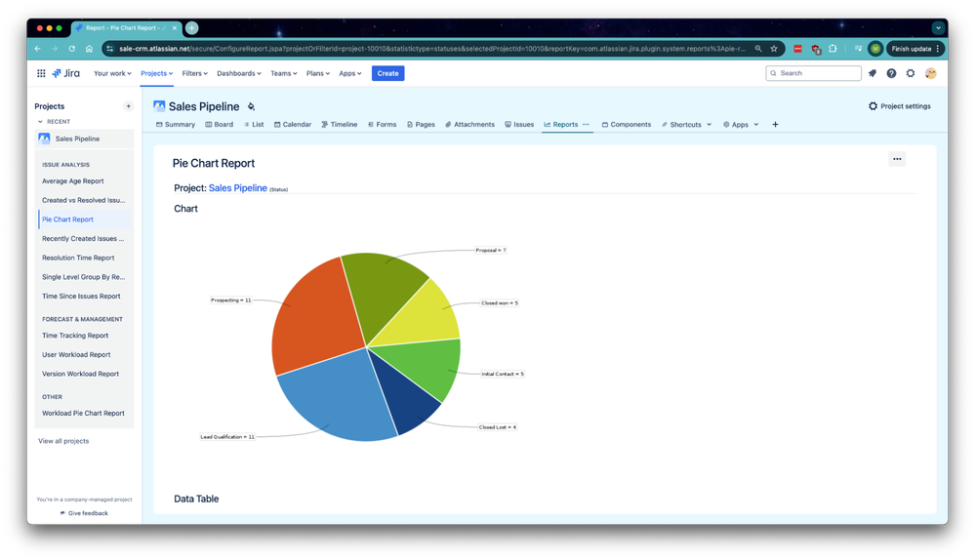Click the Jira Search input field
The image size is (975, 560).
click(813, 73)
